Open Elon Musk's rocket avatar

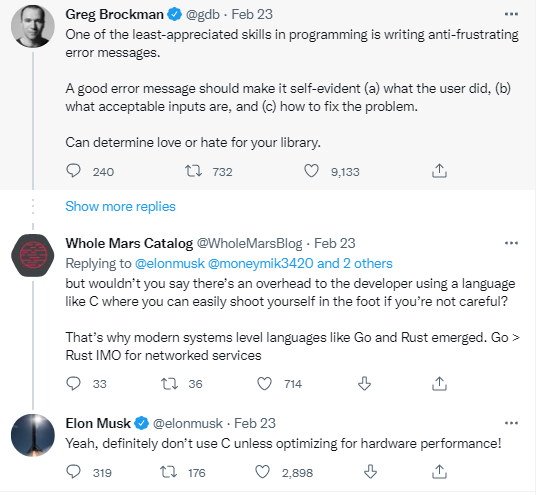click(x=33, y=435)
